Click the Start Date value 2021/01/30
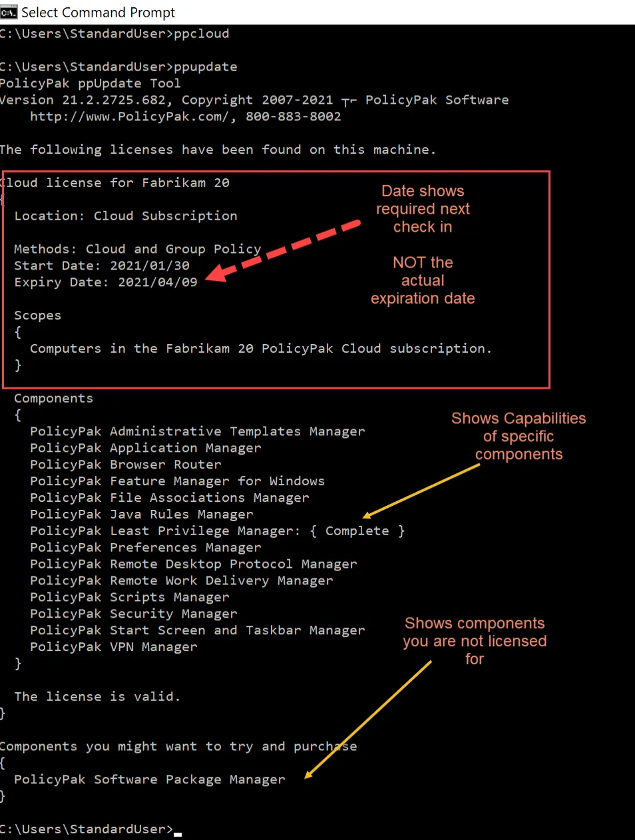635x840 pixels. [150, 266]
